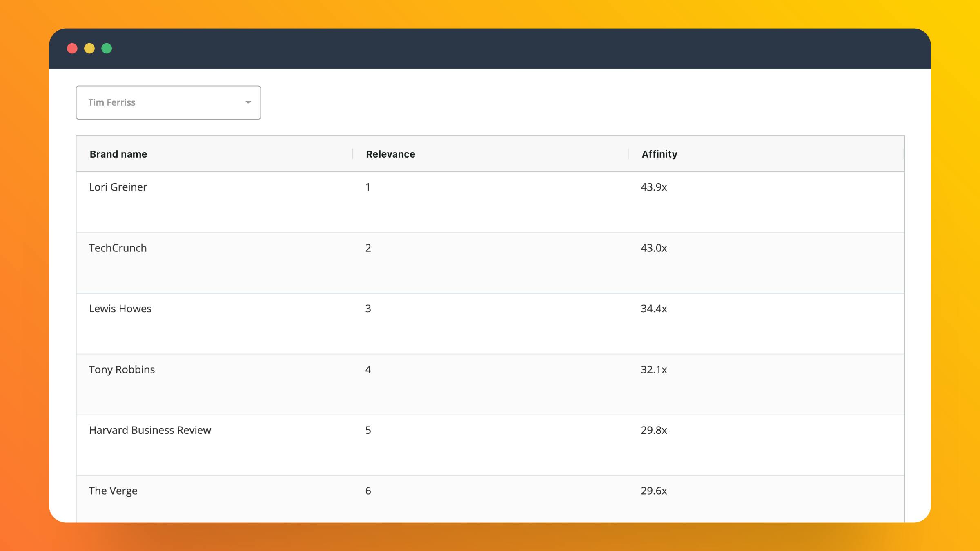Click the green maximize window button
The width and height of the screenshot is (980, 551).
pos(107,49)
